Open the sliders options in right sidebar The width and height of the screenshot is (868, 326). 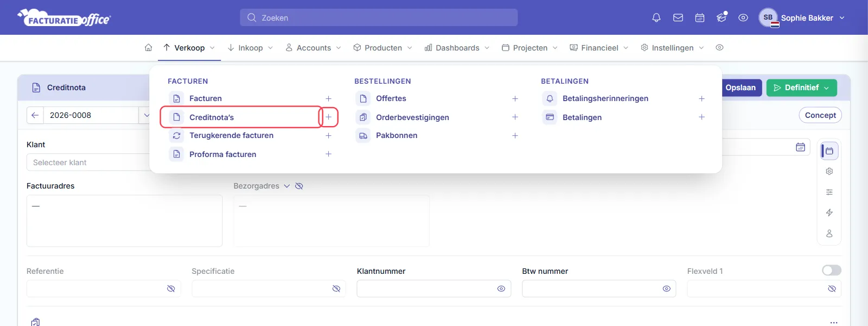pos(829,192)
